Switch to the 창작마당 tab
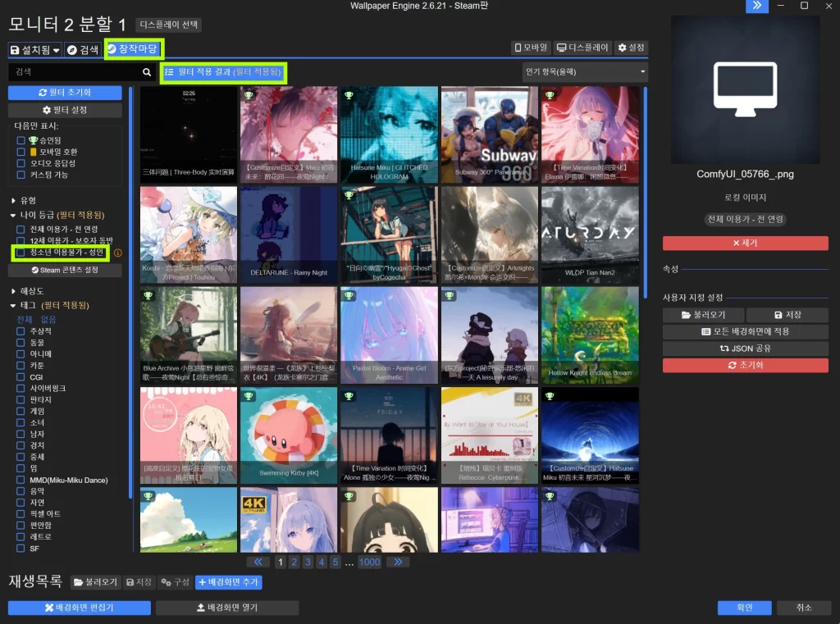Image resolution: width=840 pixels, height=624 pixels. [134, 49]
